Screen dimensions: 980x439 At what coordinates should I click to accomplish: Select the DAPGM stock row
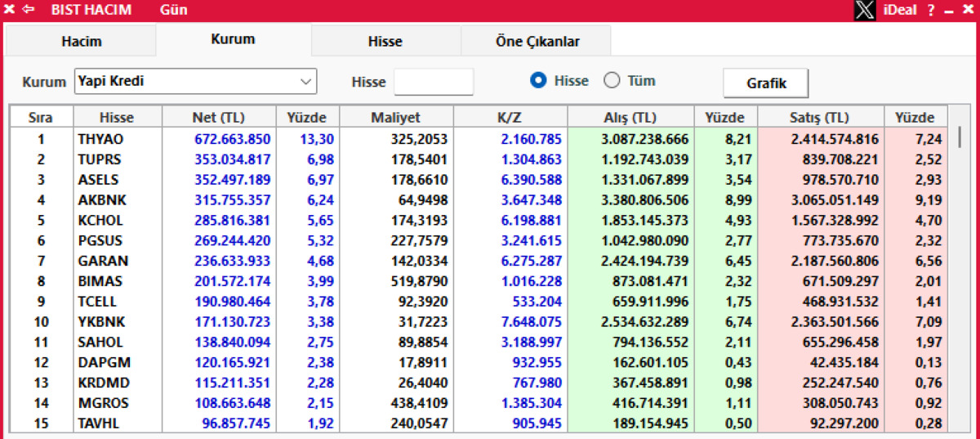[479, 362]
